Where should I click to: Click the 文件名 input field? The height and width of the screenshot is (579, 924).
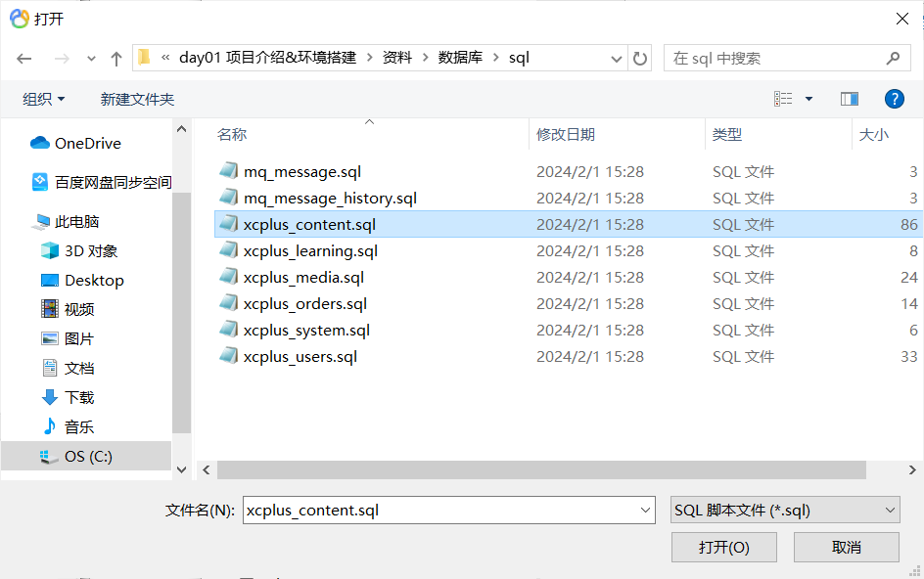coord(449,511)
